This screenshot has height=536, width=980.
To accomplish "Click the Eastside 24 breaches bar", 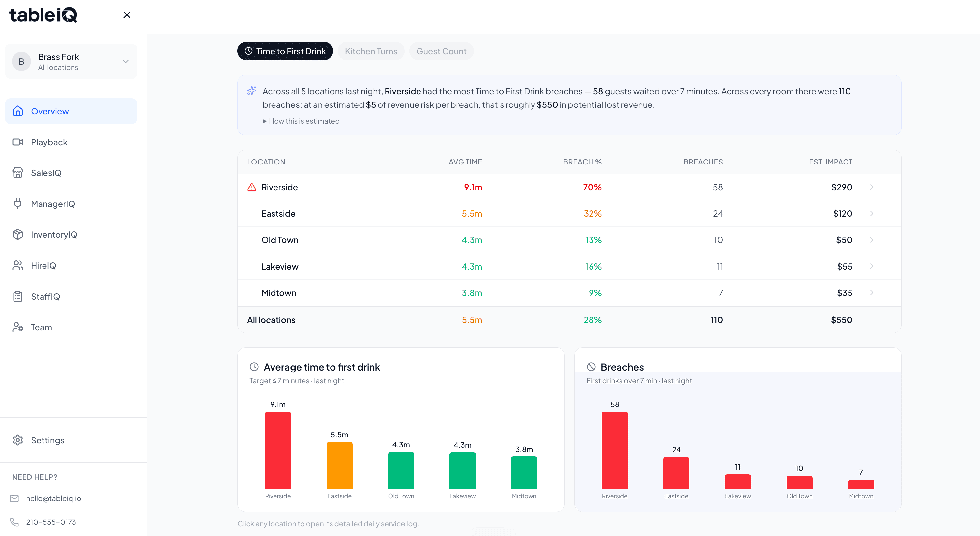I will click(676, 473).
